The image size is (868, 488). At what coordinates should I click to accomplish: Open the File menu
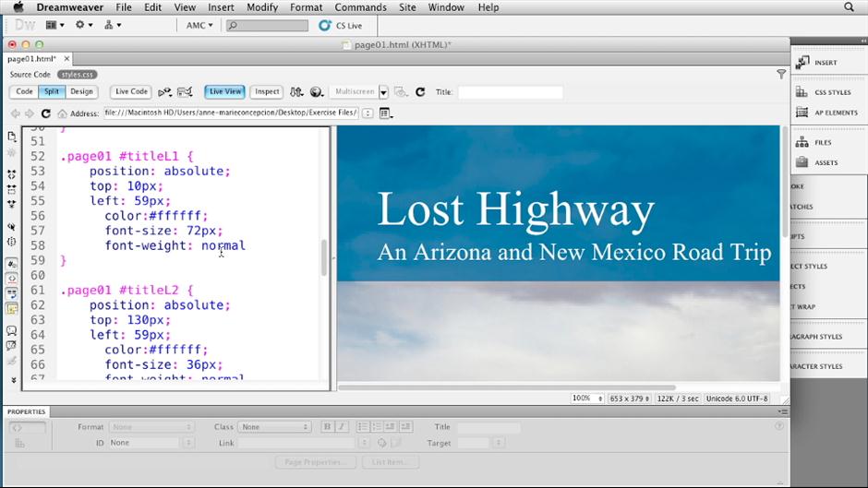tap(124, 7)
